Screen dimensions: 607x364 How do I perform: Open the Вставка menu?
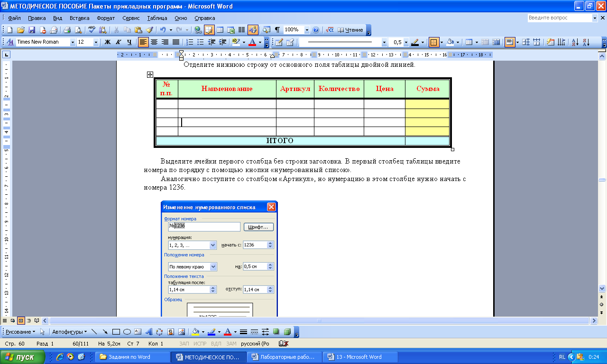click(80, 18)
